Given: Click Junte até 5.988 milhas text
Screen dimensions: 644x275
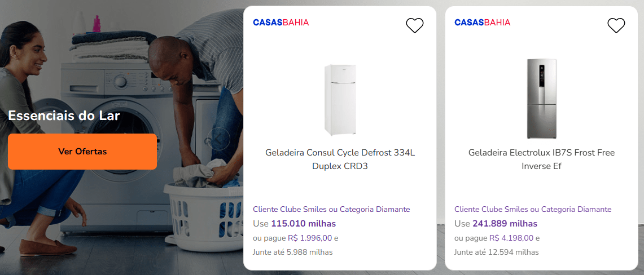Looking at the screenshot, I should [292, 252].
